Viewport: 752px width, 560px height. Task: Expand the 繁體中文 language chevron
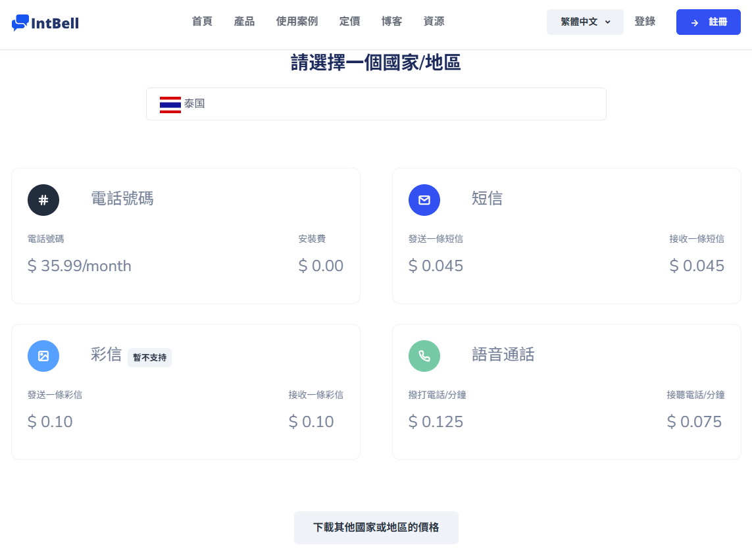click(608, 22)
